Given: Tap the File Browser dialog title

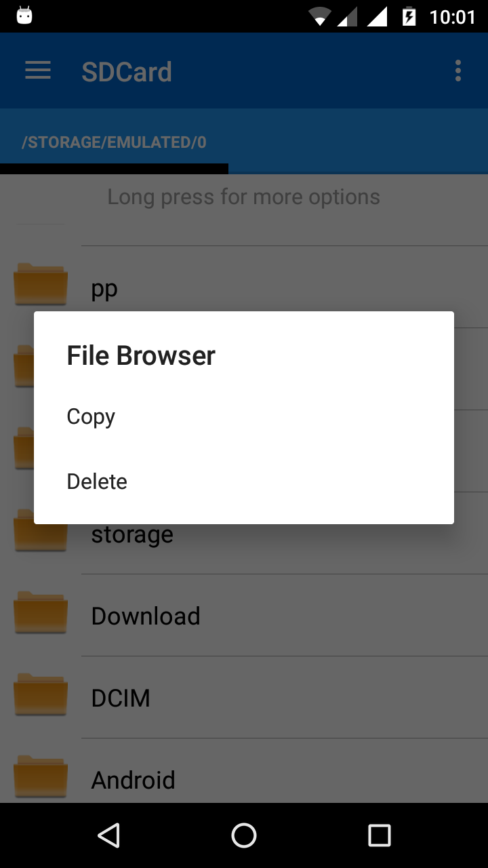Looking at the screenshot, I should [141, 355].
